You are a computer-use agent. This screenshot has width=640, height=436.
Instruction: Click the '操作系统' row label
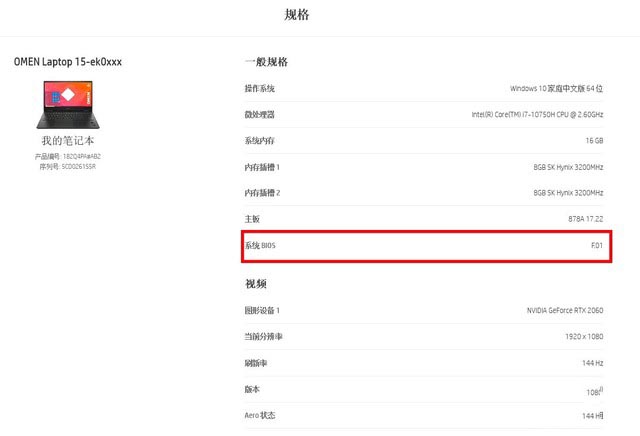click(260, 89)
